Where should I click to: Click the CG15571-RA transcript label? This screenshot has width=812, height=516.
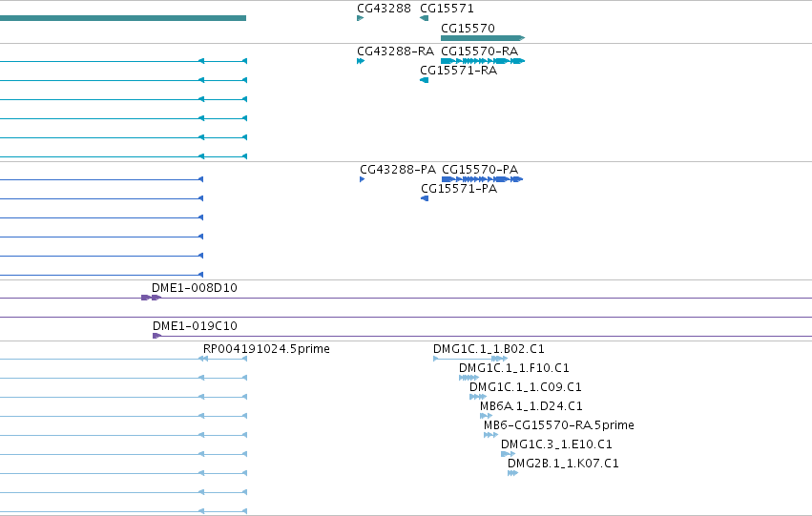[458, 71]
